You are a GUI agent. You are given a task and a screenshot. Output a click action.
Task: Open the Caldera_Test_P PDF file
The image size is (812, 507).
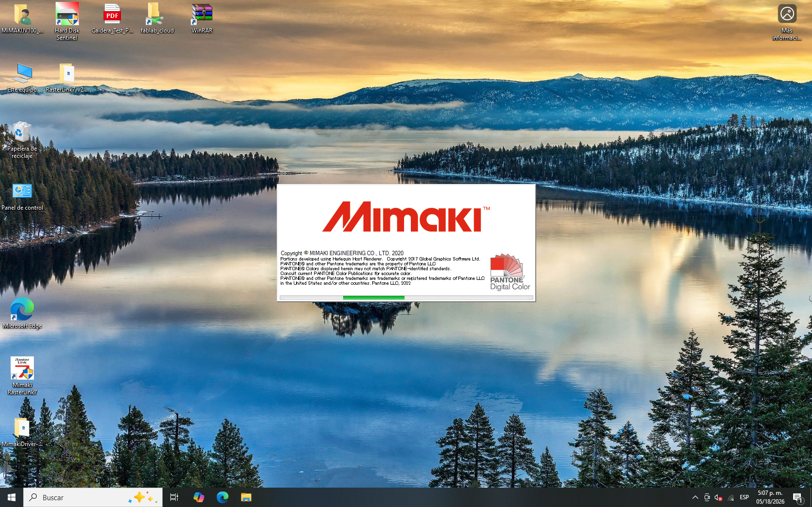112,18
